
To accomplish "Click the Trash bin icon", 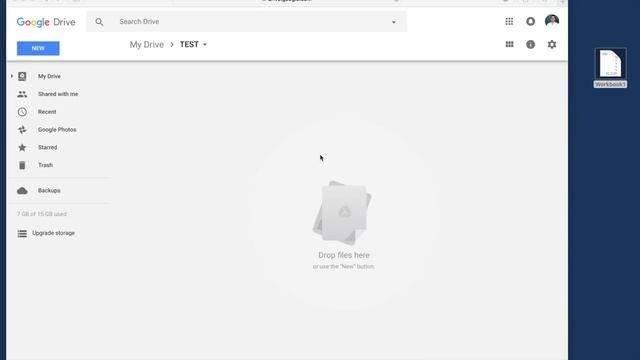I will 22,165.
